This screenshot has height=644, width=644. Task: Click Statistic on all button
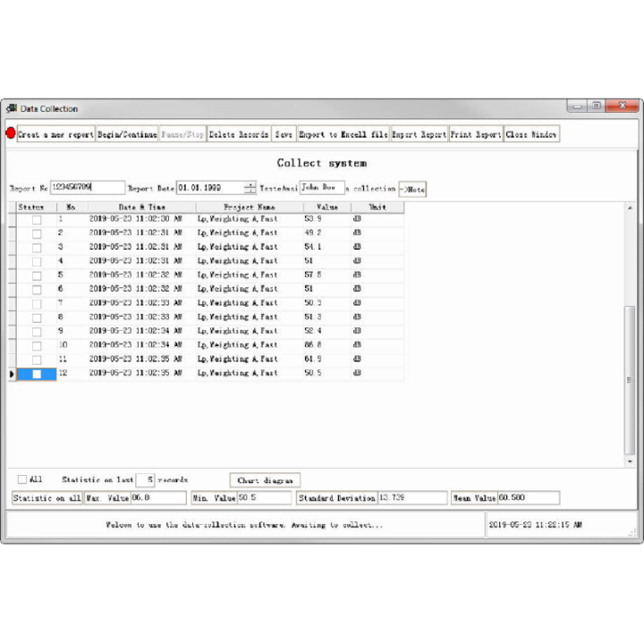47,498
